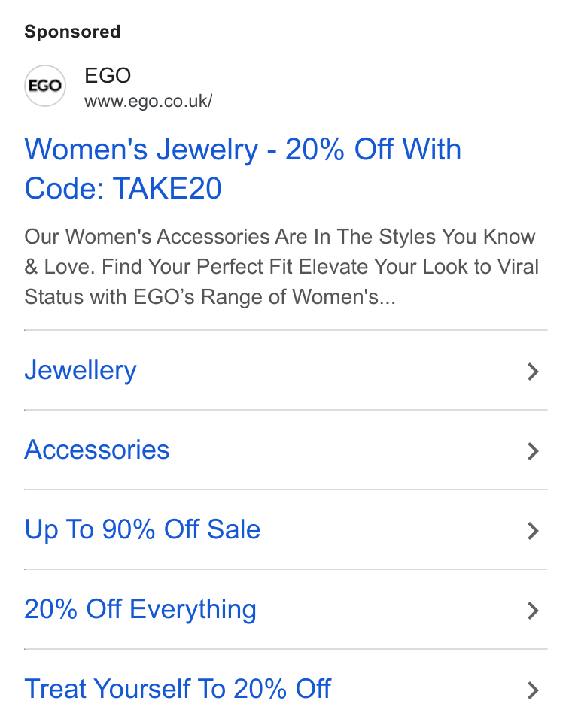Click the Sponsored label
The height and width of the screenshot is (728, 572).
pos(72,32)
